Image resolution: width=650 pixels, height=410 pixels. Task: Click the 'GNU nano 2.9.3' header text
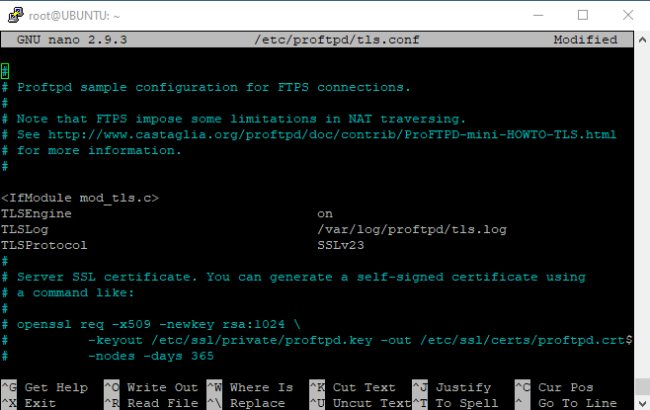coord(72,40)
